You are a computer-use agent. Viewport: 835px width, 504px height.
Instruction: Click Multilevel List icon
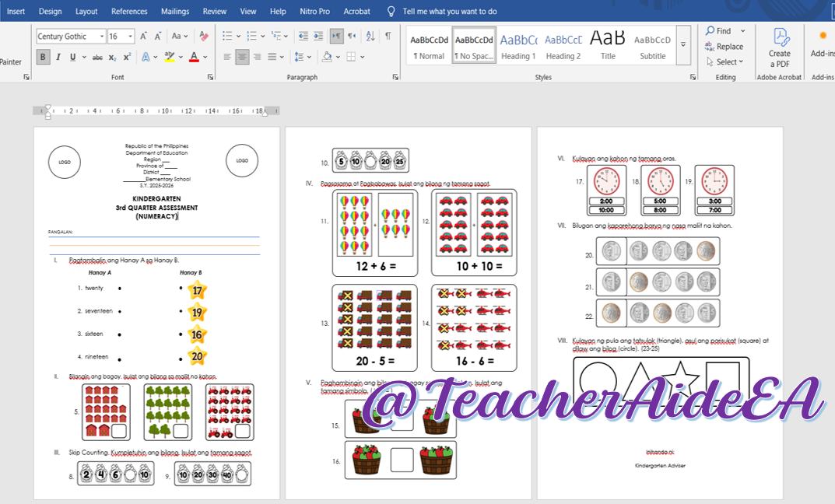pyautogui.click(x=275, y=37)
